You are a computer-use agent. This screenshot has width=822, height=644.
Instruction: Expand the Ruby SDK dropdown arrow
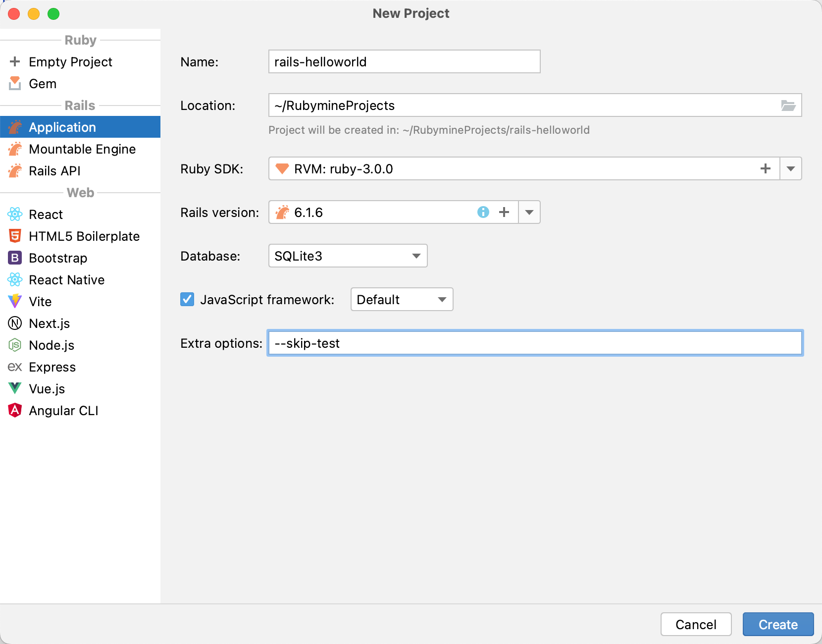(791, 168)
